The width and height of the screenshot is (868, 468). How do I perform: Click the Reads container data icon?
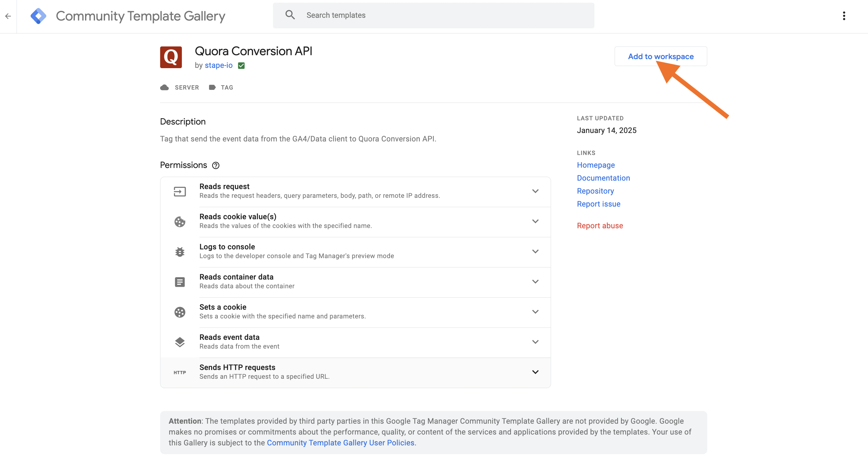pyautogui.click(x=179, y=282)
